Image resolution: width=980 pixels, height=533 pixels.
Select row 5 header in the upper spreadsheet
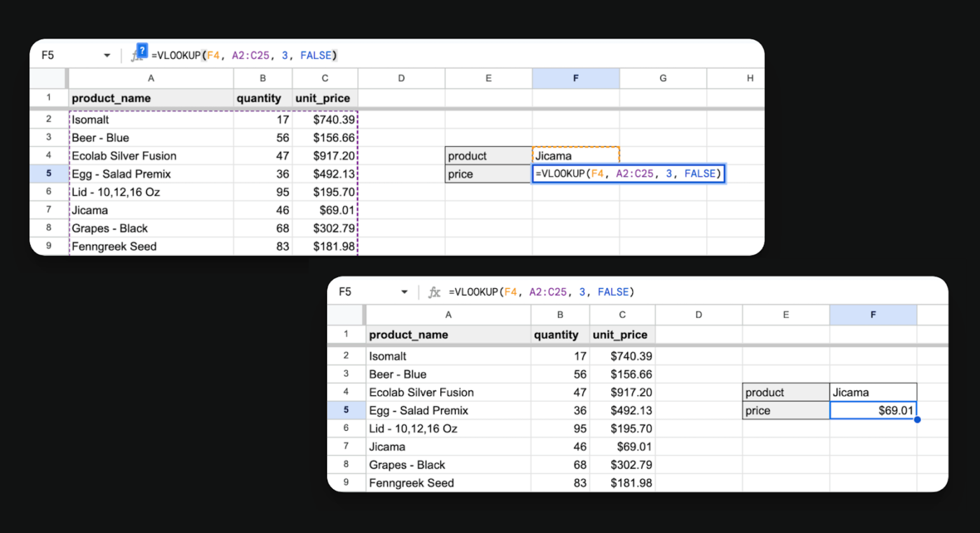click(x=49, y=174)
